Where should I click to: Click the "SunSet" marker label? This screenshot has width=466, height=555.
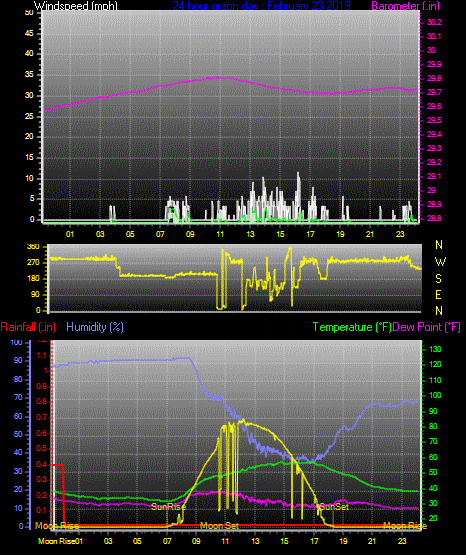pos(334,507)
